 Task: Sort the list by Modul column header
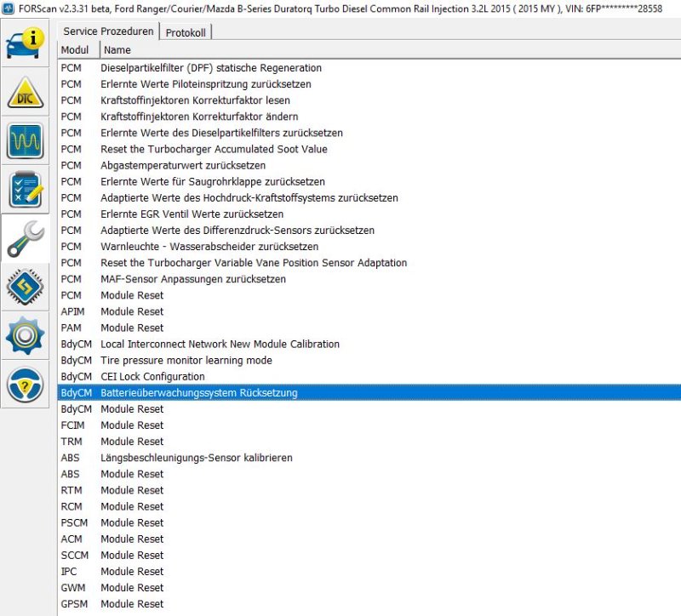tap(78, 50)
